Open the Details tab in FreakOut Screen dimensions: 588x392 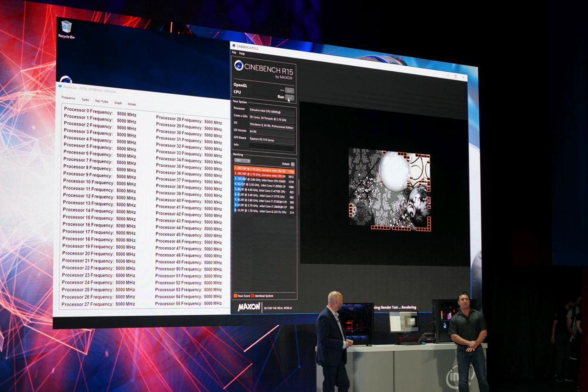pyautogui.click(x=132, y=104)
